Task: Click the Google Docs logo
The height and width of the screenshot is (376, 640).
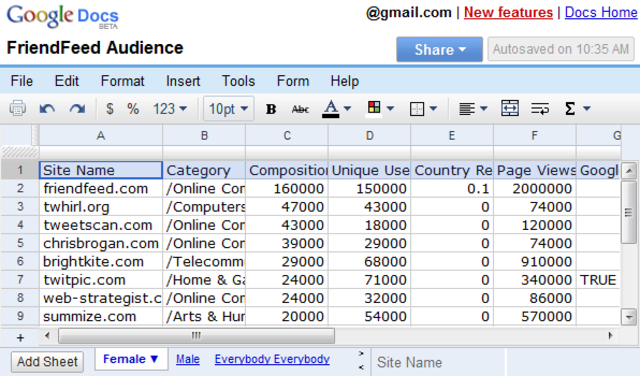Action: point(62,16)
